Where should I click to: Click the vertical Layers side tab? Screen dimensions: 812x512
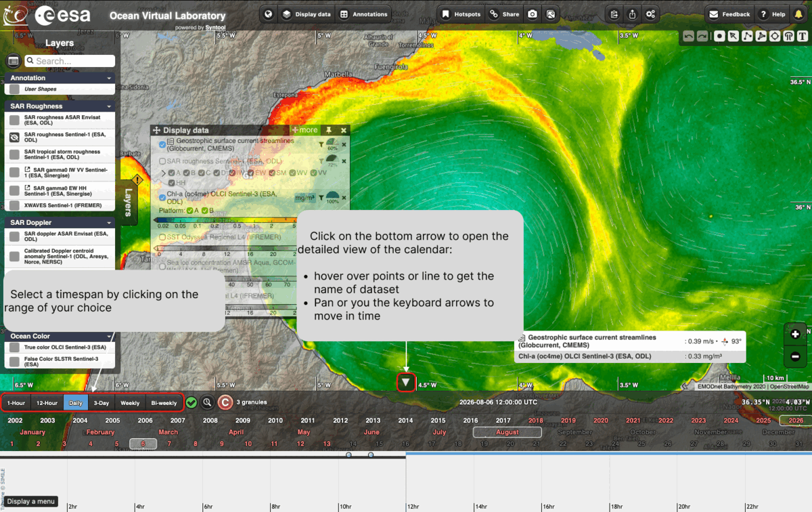127,202
